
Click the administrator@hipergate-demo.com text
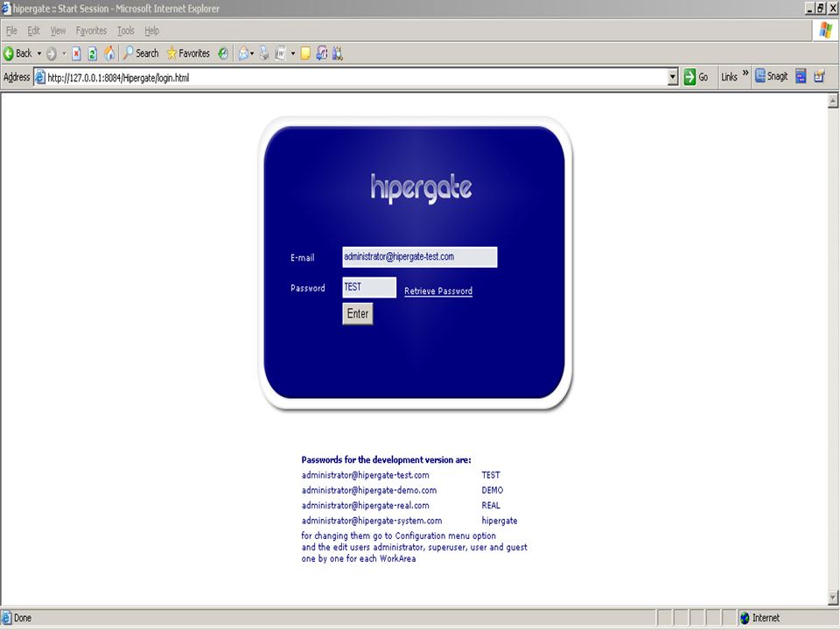(369, 490)
